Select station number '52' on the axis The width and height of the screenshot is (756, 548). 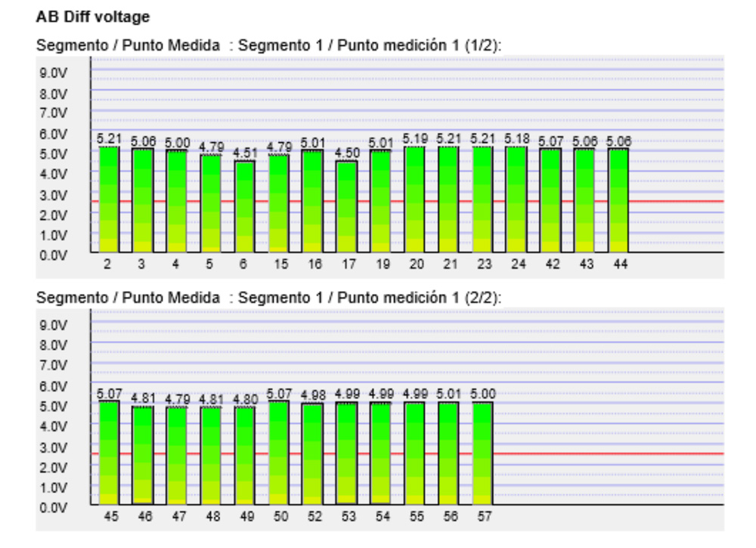(x=314, y=517)
